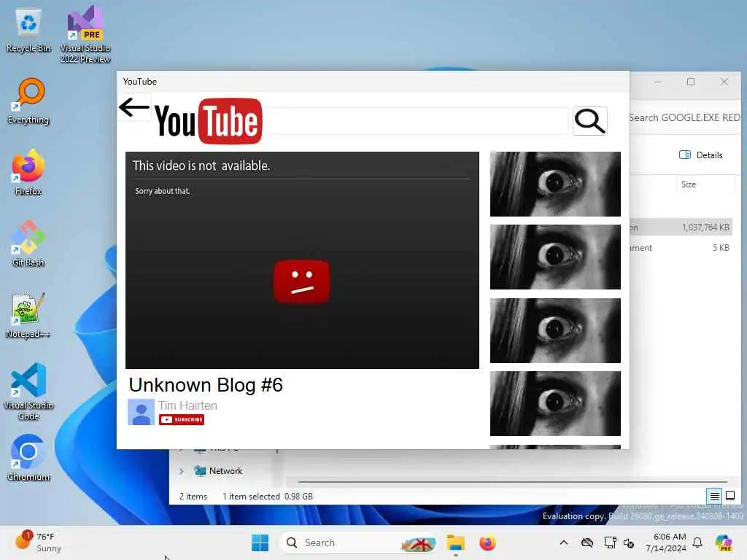The width and height of the screenshot is (747, 560).
Task: Show hidden system tray icons chevron
Action: point(564,542)
